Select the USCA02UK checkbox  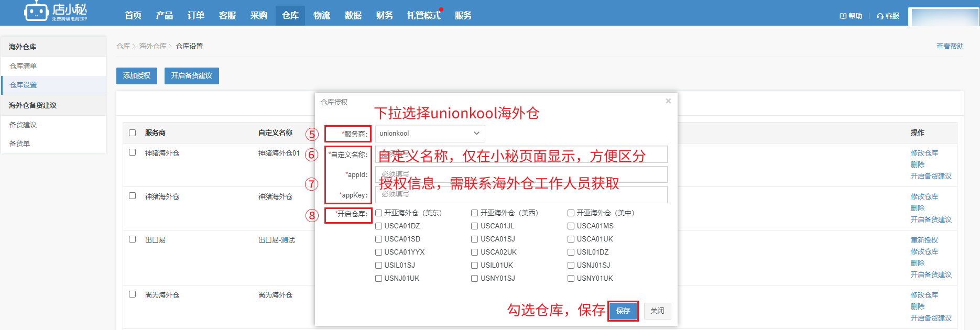tap(474, 252)
